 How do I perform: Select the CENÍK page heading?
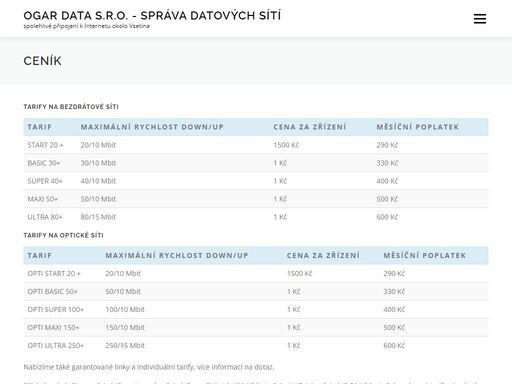[x=42, y=61]
